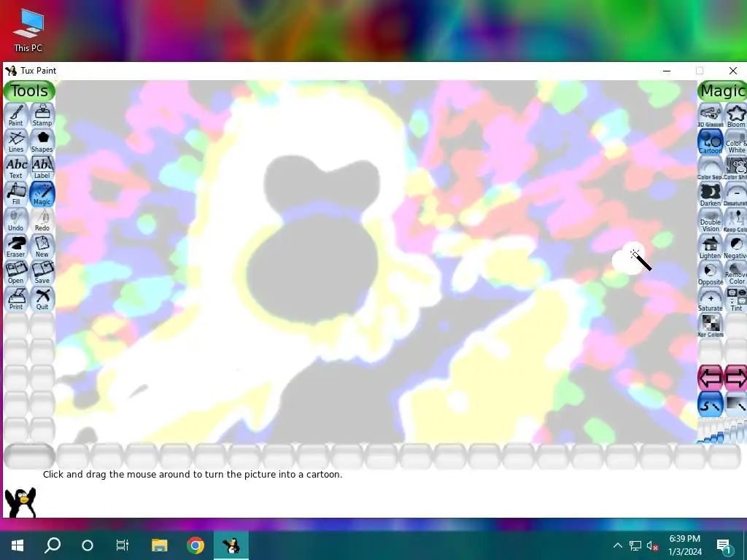Screen dimensions: 747x560
Task: Click the cartoon canvas drawing area
Action: [376, 262]
